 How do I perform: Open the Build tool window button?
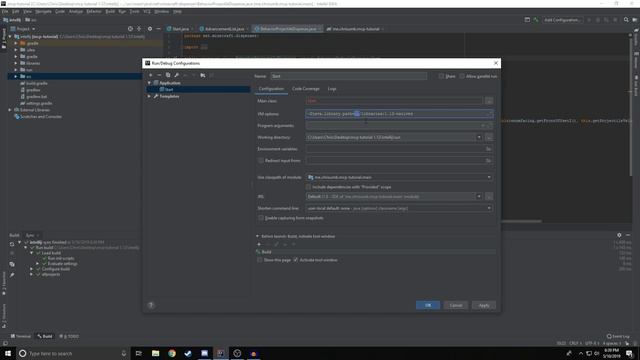[45, 336]
